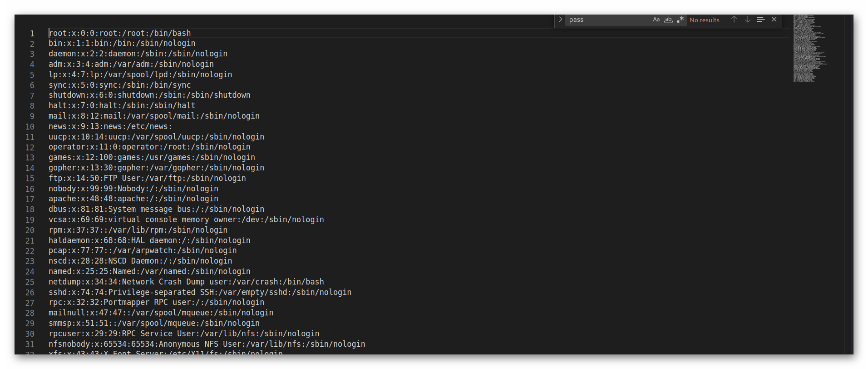Click the named:x:25:25 line
This screenshot has height=369, width=868.
(149, 271)
